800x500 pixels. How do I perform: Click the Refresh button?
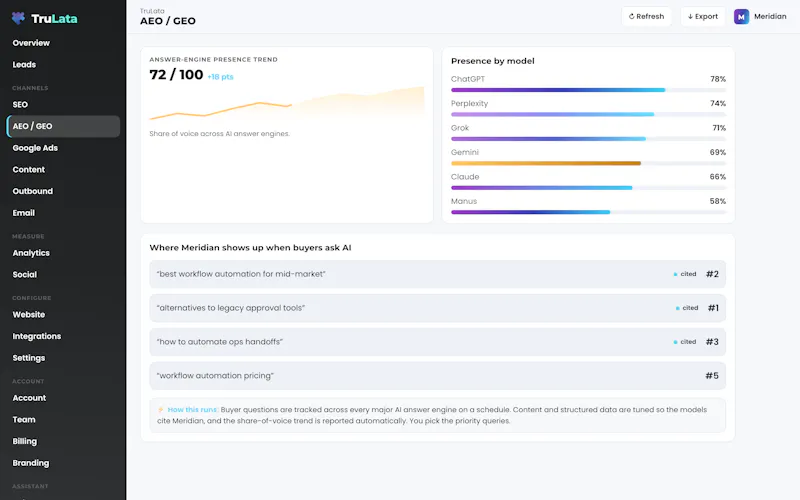point(646,16)
